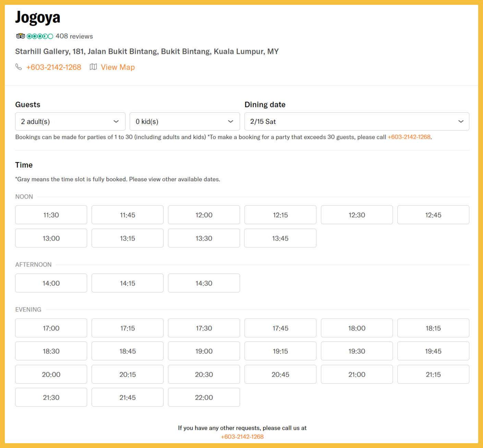This screenshot has width=483, height=448.
Task: Click the green rating bubbles
Action: tap(40, 36)
